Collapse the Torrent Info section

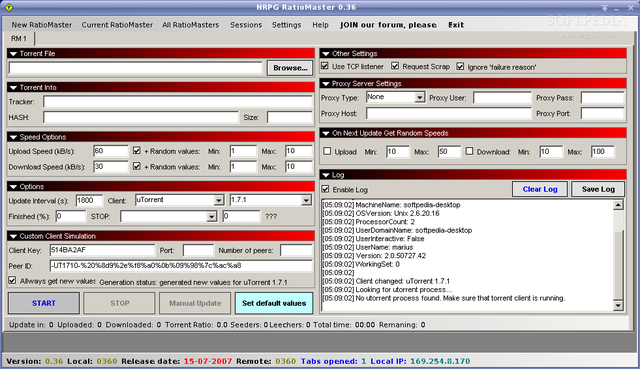(13, 88)
